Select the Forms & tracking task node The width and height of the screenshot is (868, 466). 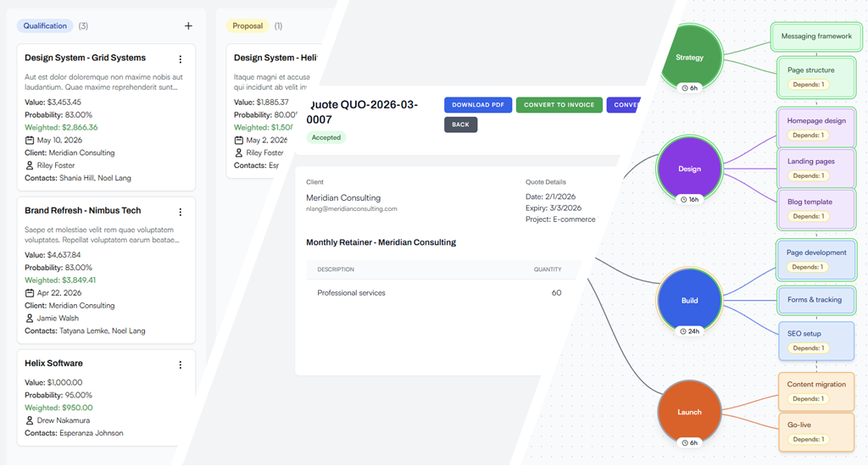click(816, 300)
